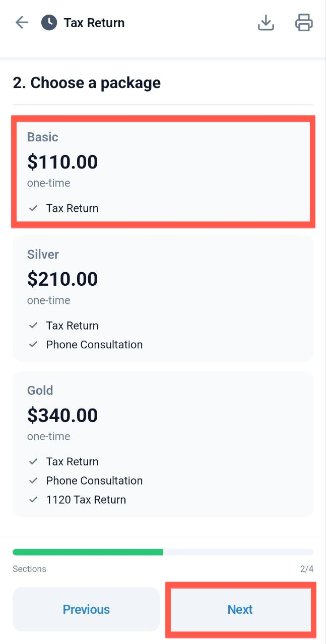Select the Silver package card
Screen dimensions: 326x644
163,298
